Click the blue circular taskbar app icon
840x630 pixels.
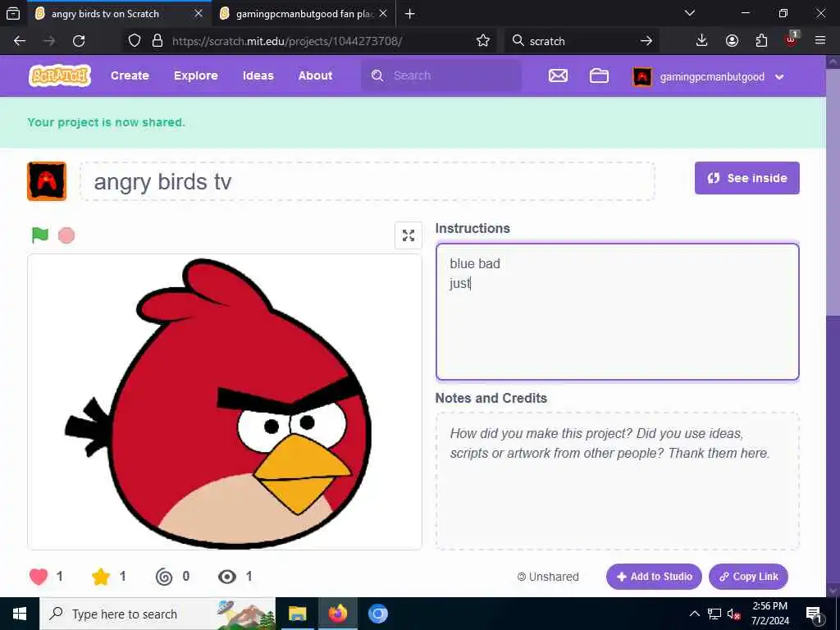[x=377, y=614]
